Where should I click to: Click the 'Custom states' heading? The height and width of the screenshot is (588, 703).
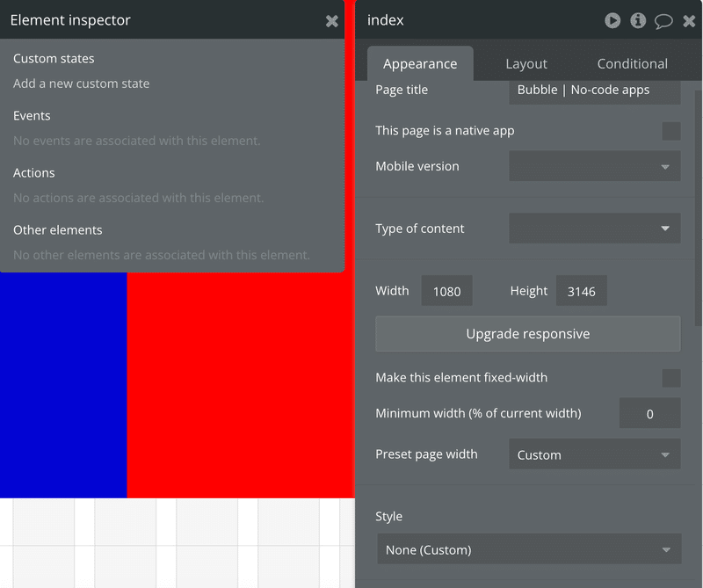(x=54, y=59)
